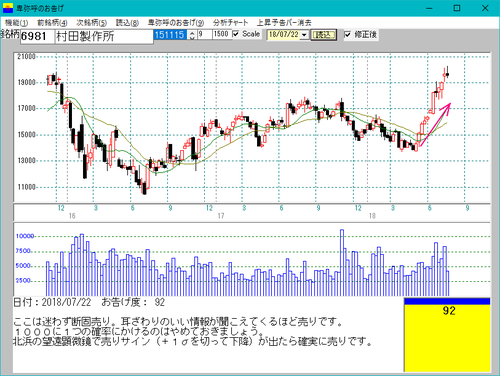
Task: Open the 読込(8) menu
Action: (127, 23)
